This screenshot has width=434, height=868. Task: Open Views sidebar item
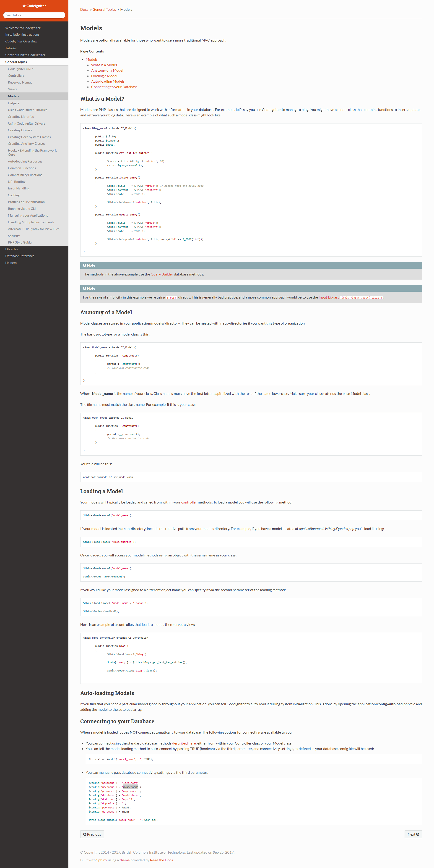[34, 89]
